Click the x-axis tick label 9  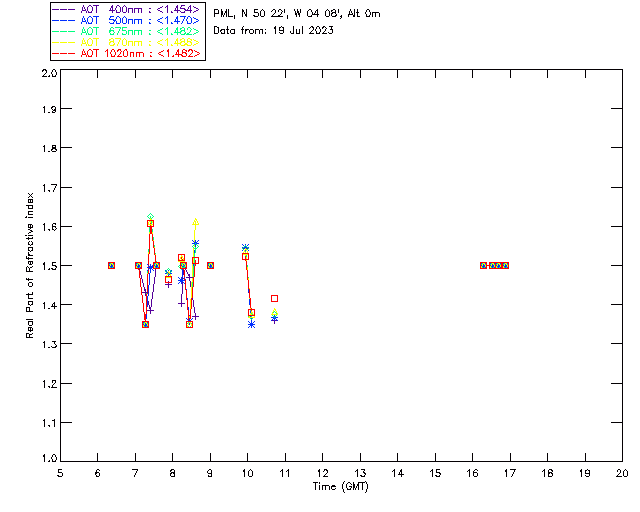pyautogui.click(x=210, y=473)
